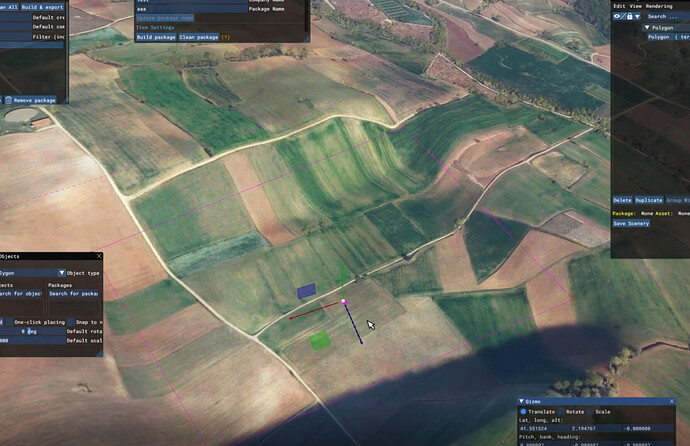Screen dimensions: 690x446
Task: Click the Update package name button
Action: pos(165,18)
